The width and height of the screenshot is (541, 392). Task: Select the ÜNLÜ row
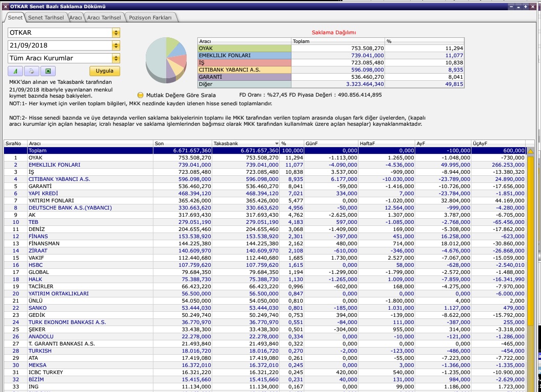pos(265,301)
